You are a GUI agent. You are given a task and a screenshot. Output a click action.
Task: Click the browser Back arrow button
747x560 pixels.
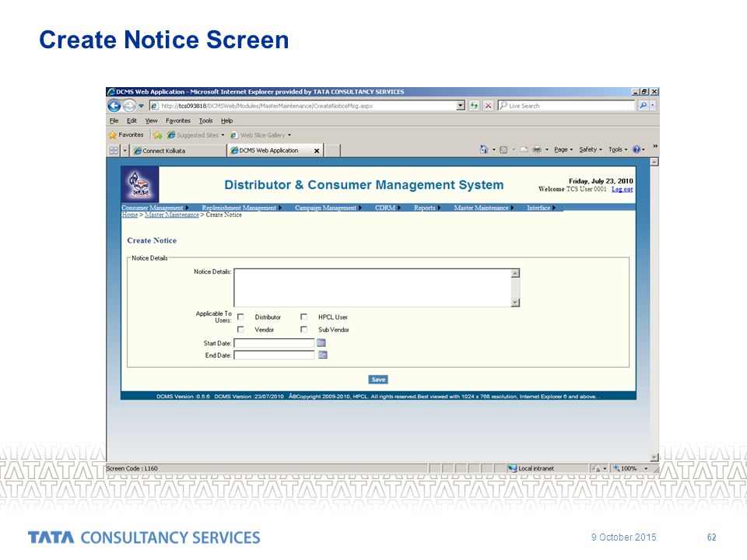pyautogui.click(x=114, y=106)
